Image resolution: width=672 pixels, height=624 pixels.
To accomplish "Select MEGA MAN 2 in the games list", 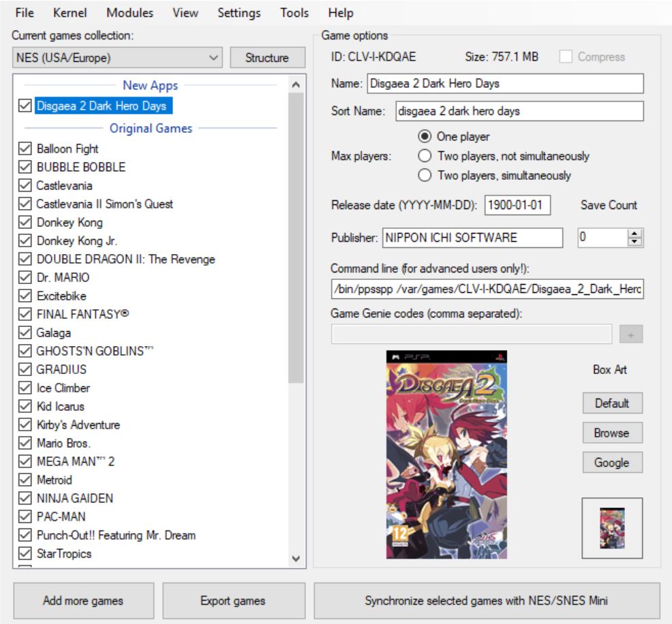I will coord(76,462).
